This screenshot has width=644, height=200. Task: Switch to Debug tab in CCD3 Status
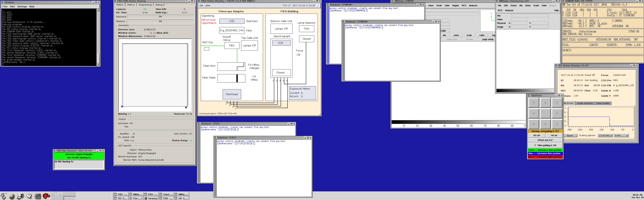coord(159,5)
